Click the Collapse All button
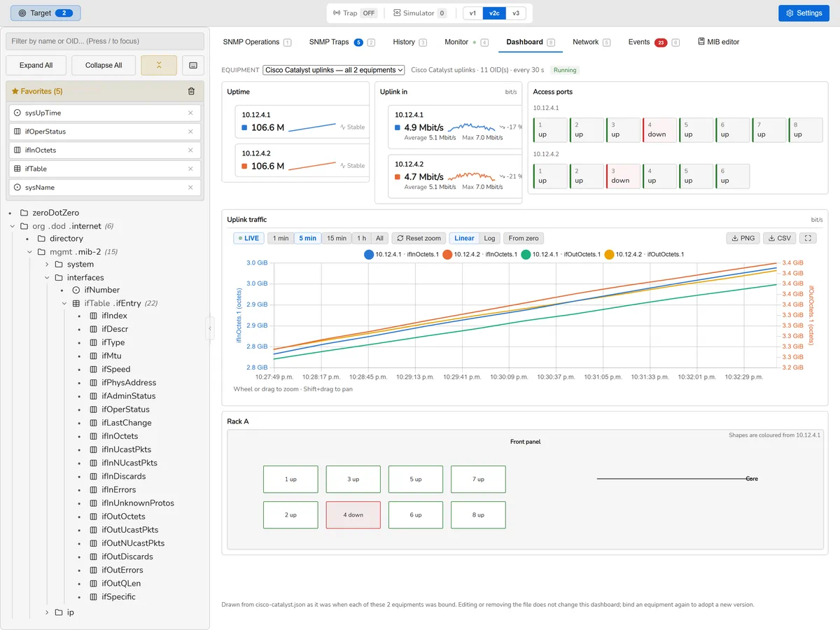 (104, 65)
